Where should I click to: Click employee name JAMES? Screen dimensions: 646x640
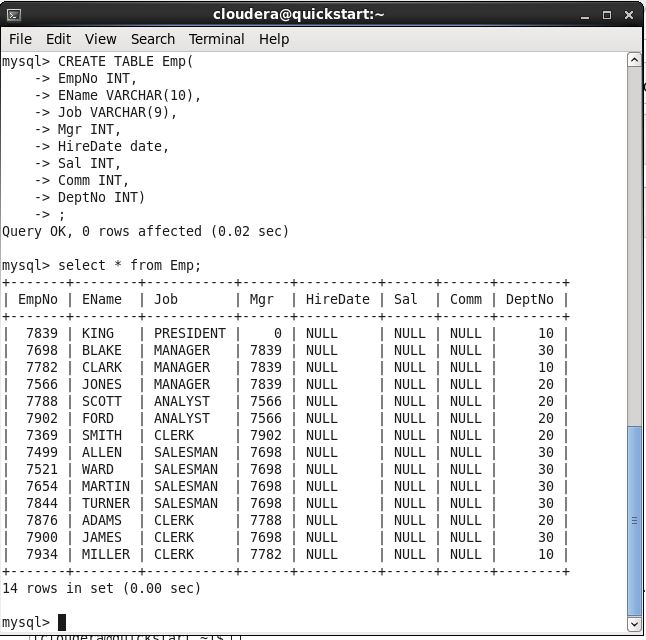[x=101, y=537]
